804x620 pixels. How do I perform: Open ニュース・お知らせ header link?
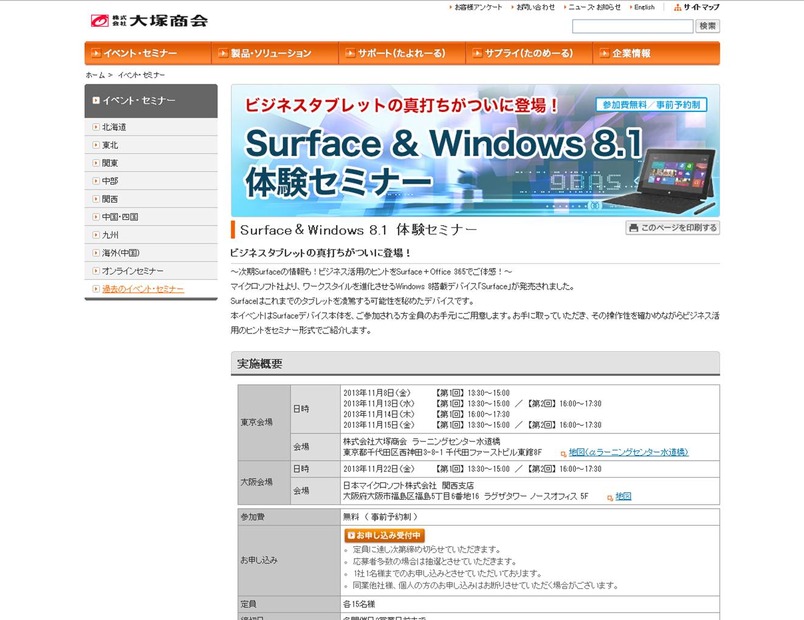click(594, 7)
